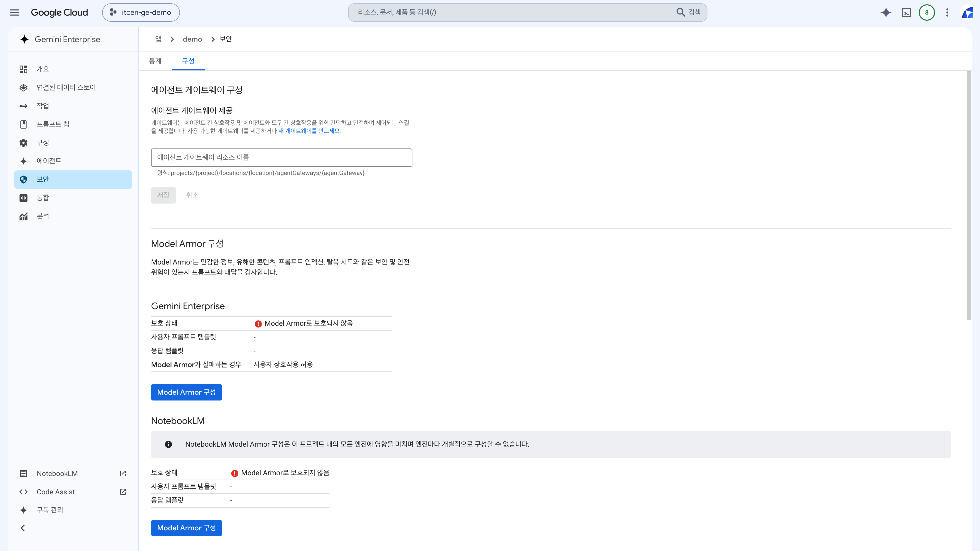Open the 작업 actions icon
The image size is (980, 551).
(x=23, y=106)
